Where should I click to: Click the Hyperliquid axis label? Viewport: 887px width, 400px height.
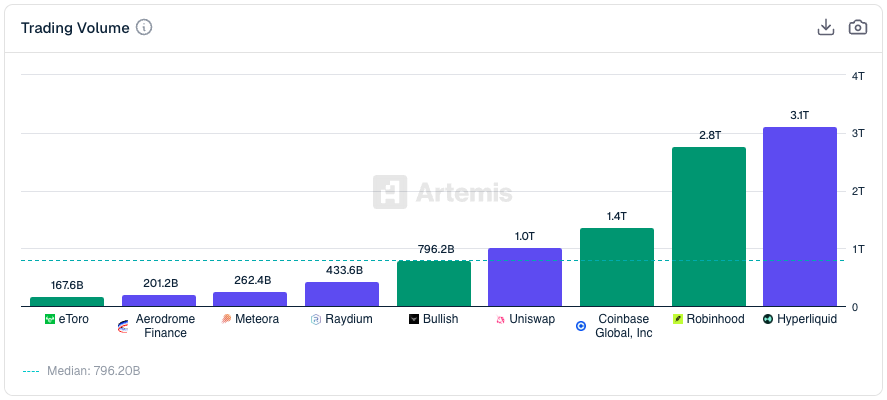coord(807,319)
